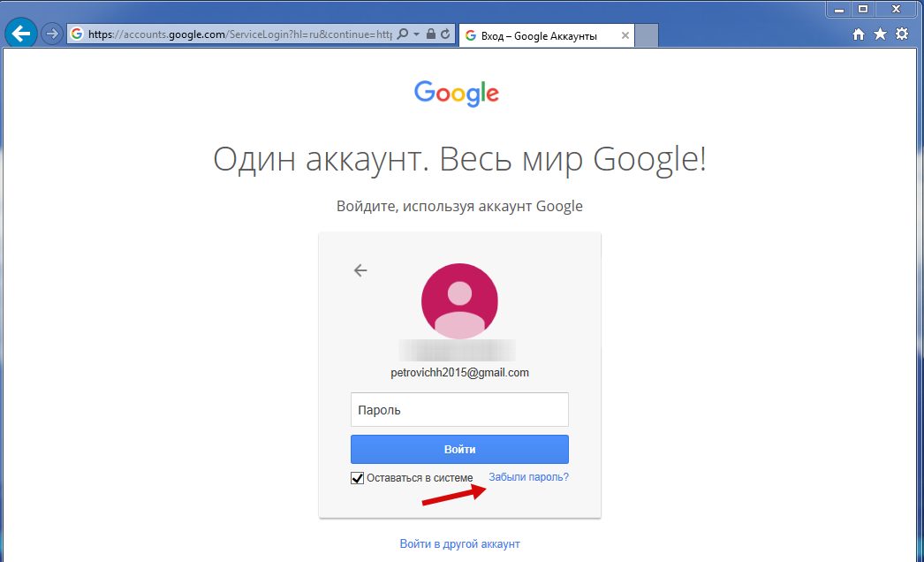The width and height of the screenshot is (924, 562).
Task: Click the URL text in address bar
Action: point(240,34)
